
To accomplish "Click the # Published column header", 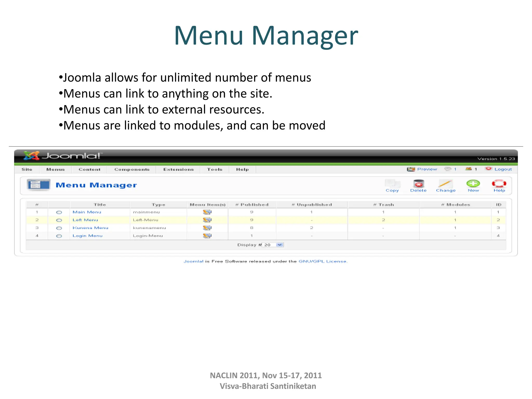I will (252, 205).
